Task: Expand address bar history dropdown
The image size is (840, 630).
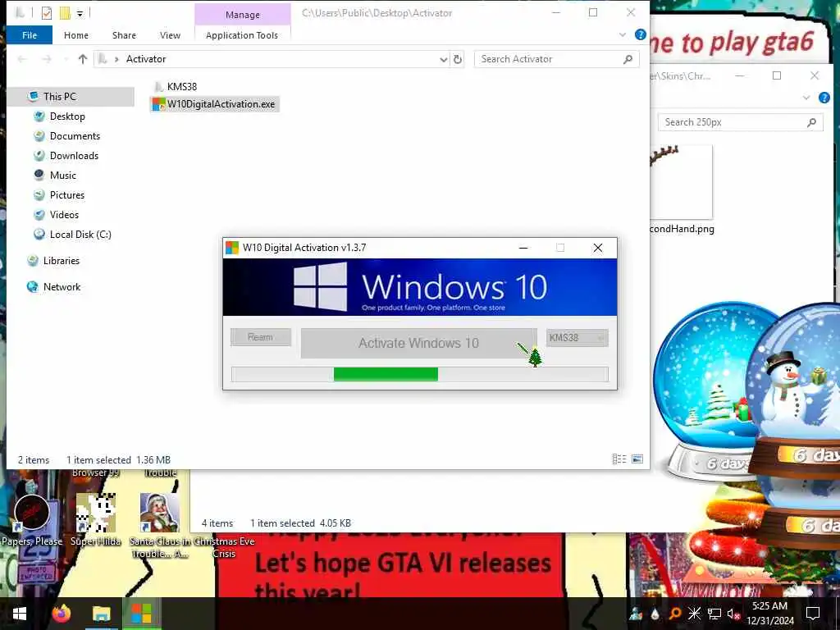Action: 444,59
